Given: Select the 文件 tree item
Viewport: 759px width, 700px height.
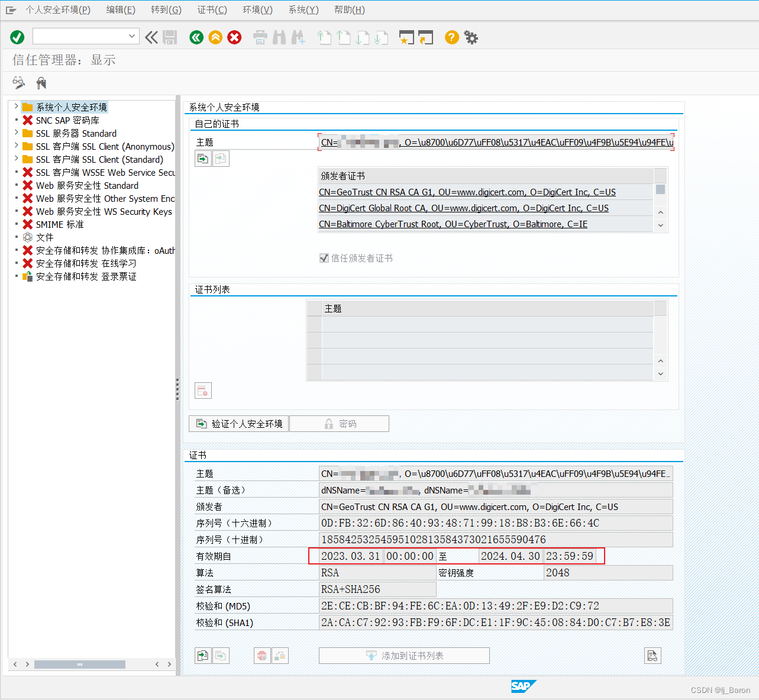Looking at the screenshot, I should pos(44,237).
